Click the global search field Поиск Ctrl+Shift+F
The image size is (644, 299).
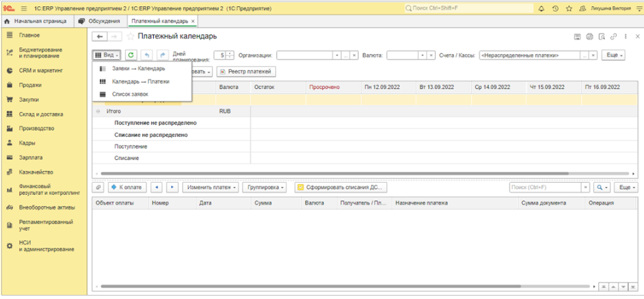pyautogui.click(x=469, y=8)
